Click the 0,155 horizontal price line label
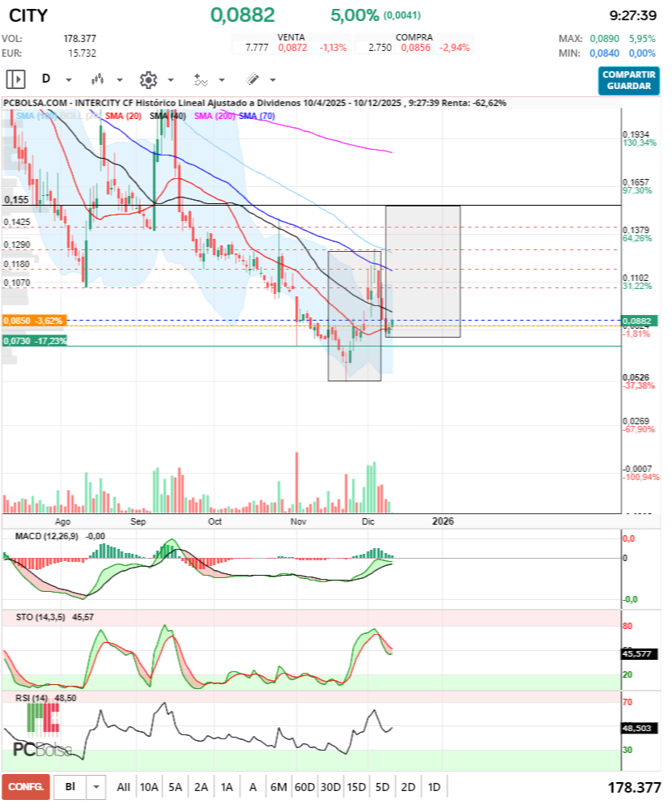The image size is (672, 804). pos(16,199)
